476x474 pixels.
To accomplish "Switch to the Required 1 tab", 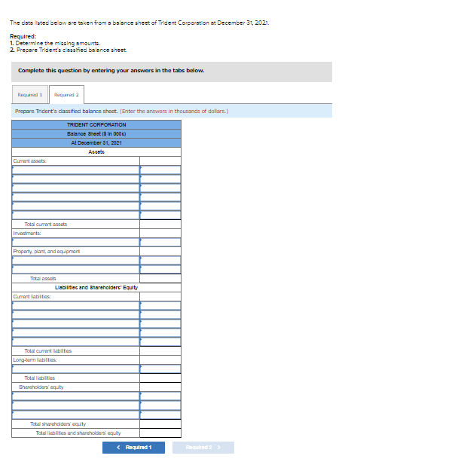I will point(30,95).
